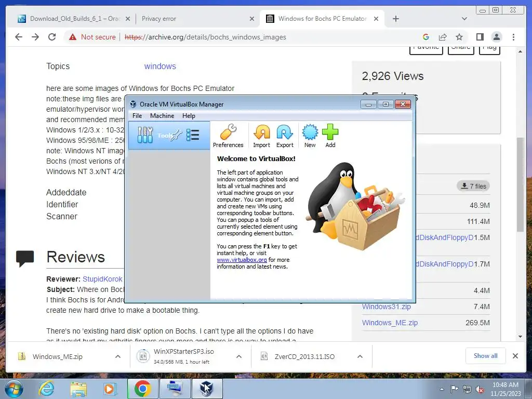This screenshot has width=532, height=399.
Task: Launch Internet Explorer from taskbar
Action: click(47, 389)
